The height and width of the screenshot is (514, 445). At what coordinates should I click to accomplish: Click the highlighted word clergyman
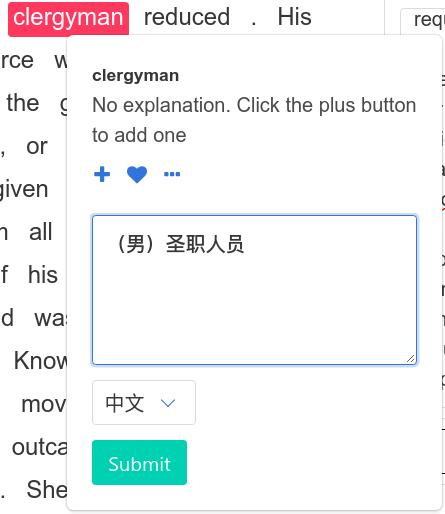click(68, 18)
